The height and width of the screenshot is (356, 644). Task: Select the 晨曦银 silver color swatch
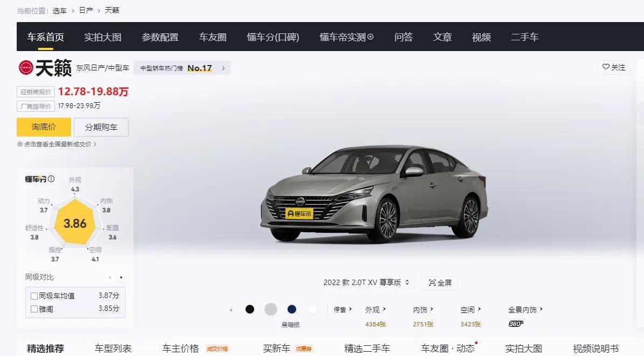(x=271, y=309)
